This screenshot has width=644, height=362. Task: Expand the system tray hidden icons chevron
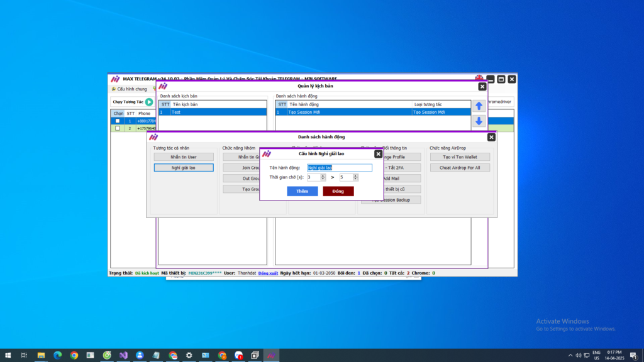570,355
